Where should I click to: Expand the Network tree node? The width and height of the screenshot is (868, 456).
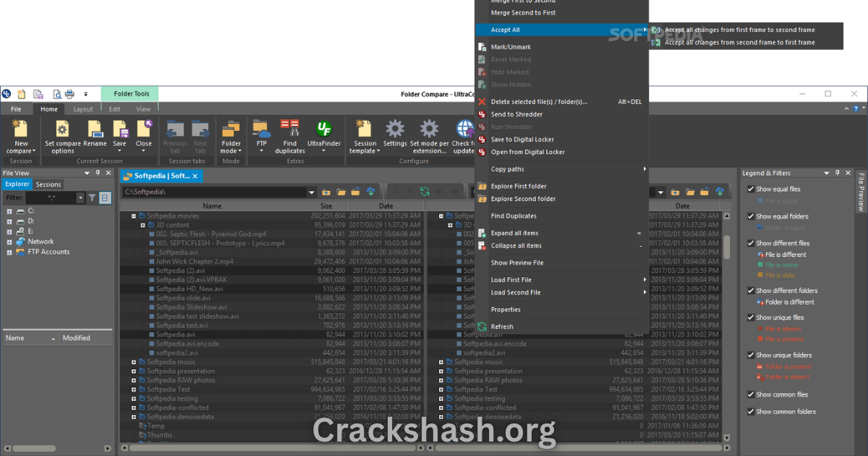coord(9,242)
